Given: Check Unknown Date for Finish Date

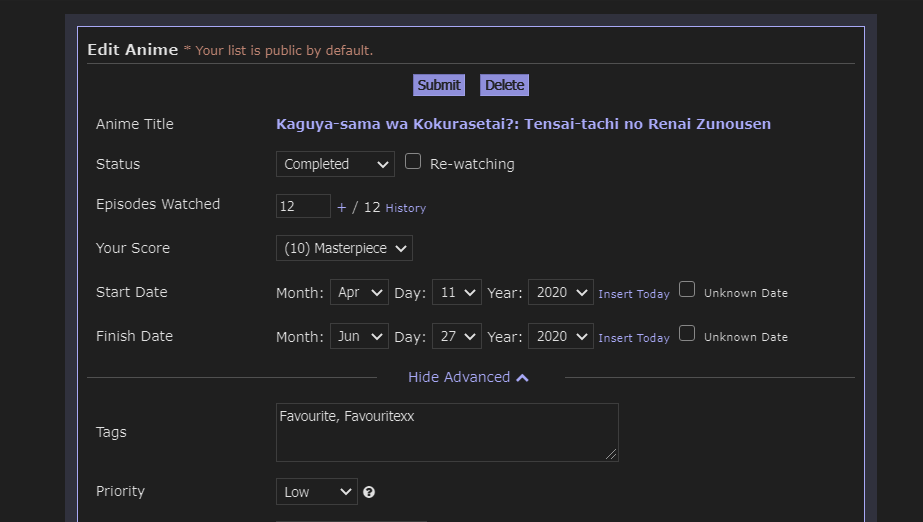Looking at the screenshot, I should [x=687, y=334].
